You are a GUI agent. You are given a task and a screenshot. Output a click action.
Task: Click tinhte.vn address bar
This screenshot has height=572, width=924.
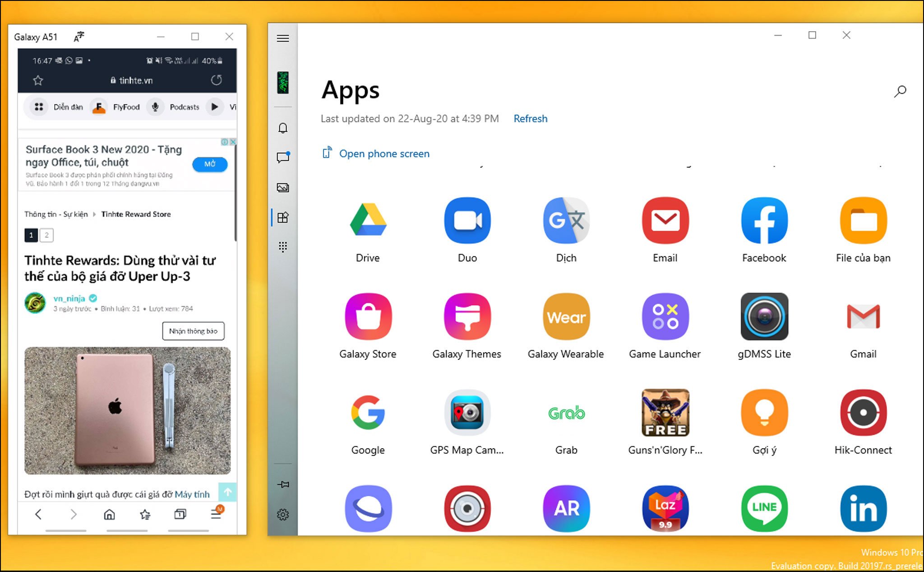pos(132,80)
